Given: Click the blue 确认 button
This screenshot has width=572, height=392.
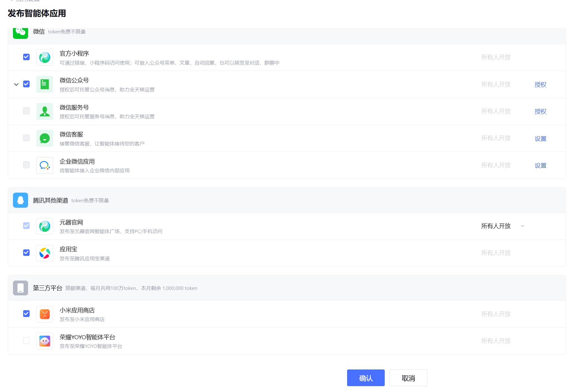Looking at the screenshot, I should (366, 378).
